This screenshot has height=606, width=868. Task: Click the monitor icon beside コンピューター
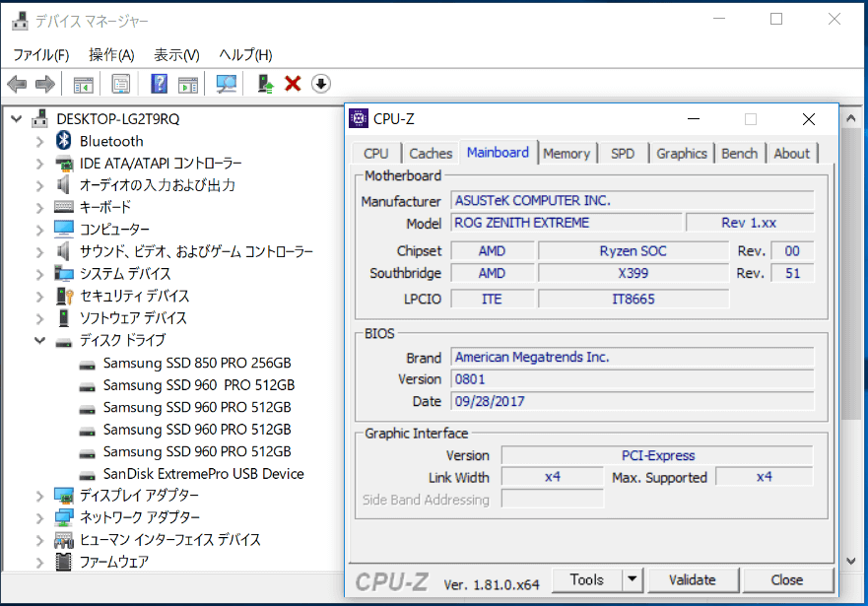coord(64,229)
